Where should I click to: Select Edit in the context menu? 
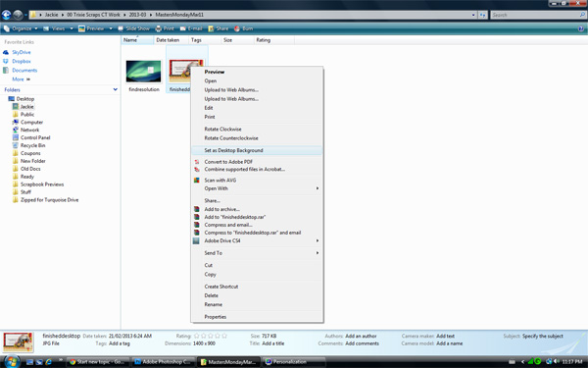click(257, 108)
